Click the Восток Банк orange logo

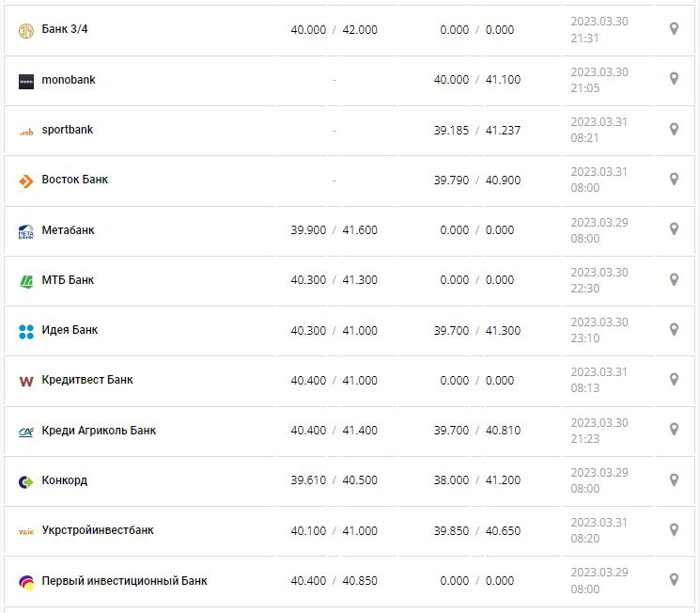point(26,181)
